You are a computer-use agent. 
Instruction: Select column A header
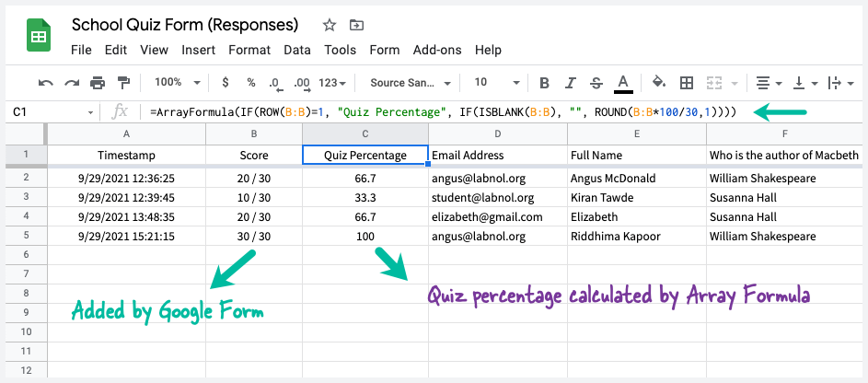pyautogui.click(x=127, y=133)
